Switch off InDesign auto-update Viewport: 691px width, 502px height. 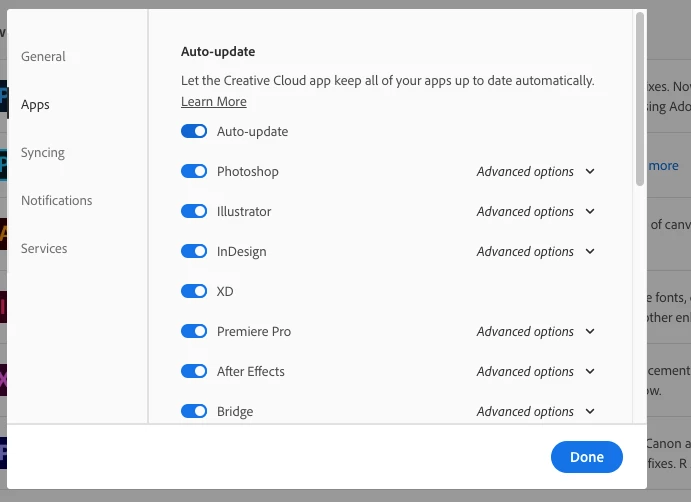(x=194, y=251)
